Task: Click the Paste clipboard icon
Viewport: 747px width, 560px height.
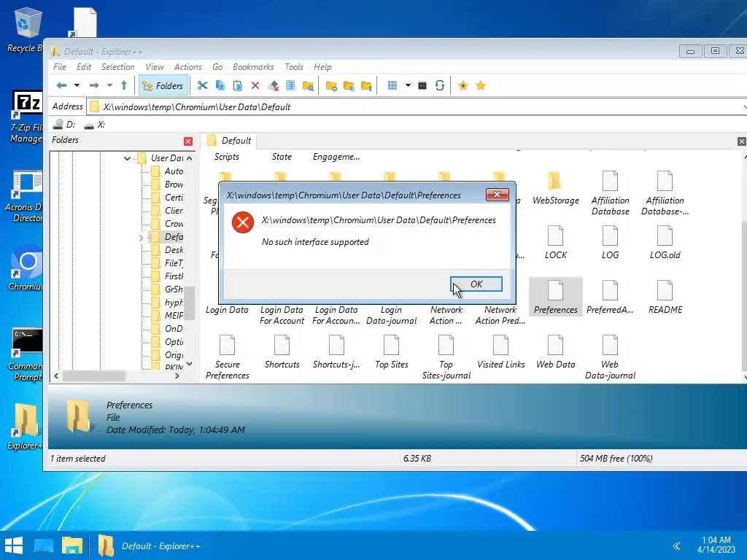Action: point(237,86)
